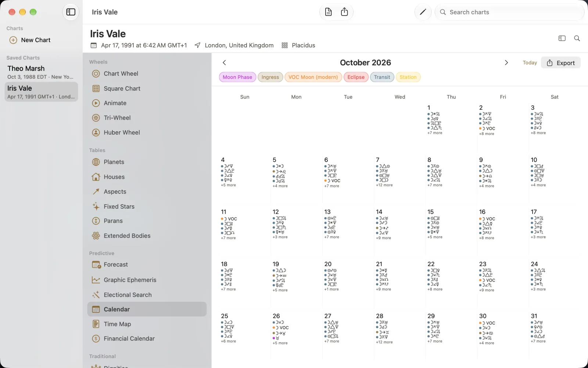588x368 pixels.
Task: Expand '+12 more' on October 28
Action: coord(384,342)
